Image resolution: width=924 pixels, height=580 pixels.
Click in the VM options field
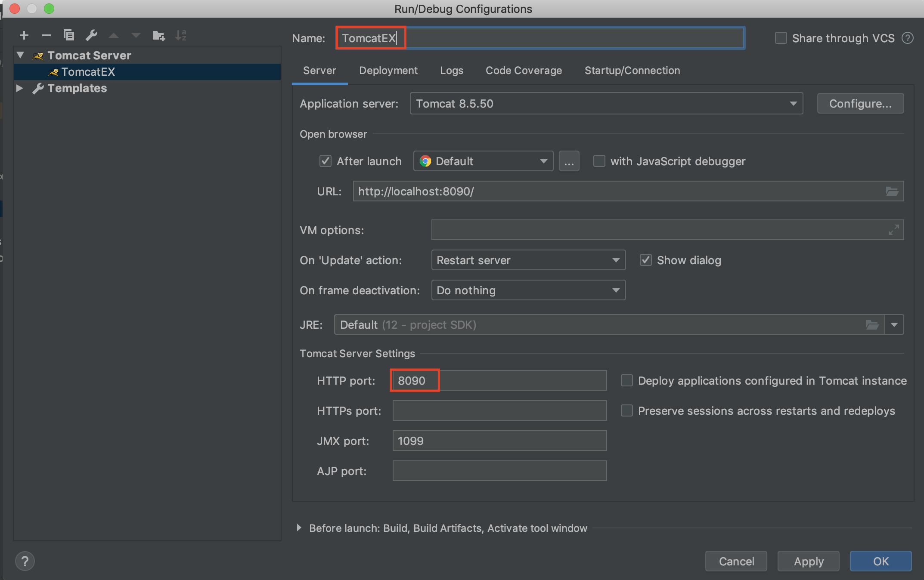tap(667, 230)
